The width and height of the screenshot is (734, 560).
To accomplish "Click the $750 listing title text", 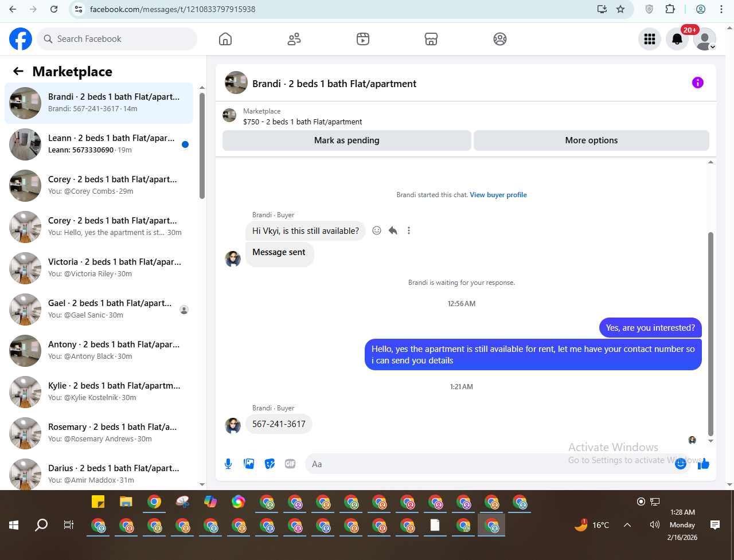I will tap(303, 122).
